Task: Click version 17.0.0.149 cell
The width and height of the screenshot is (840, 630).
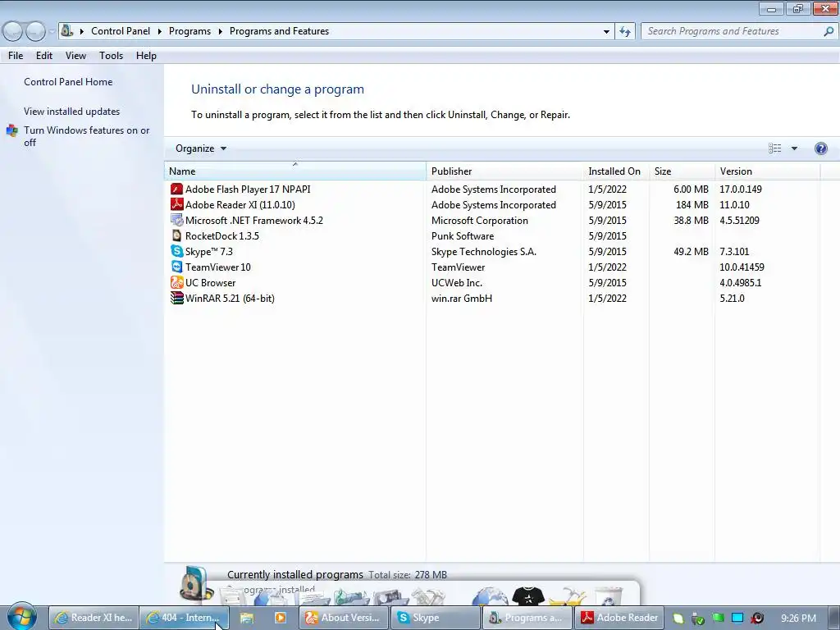Action: [741, 189]
